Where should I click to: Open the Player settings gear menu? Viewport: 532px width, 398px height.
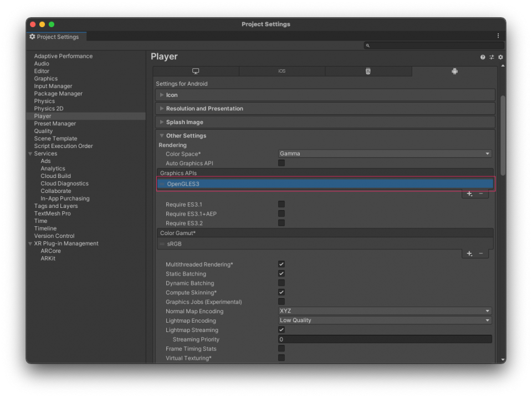click(x=500, y=57)
